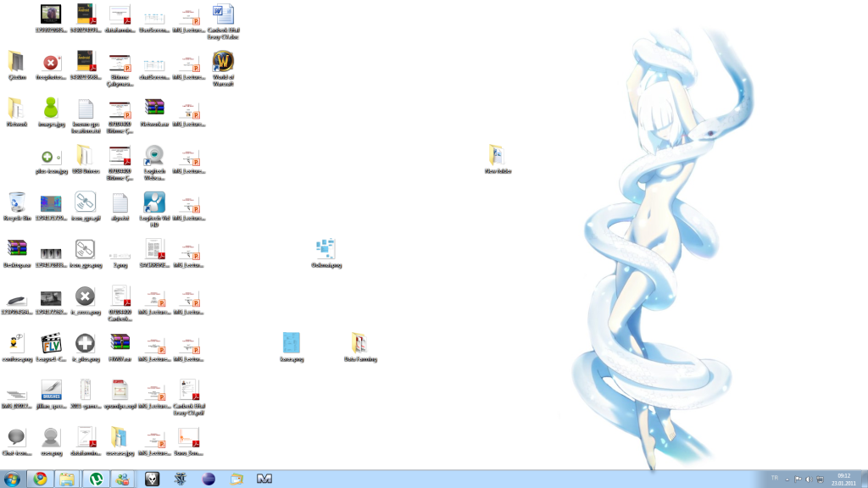Click Google Chrome in the taskbar
The height and width of the screenshot is (488, 868).
(39, 479)
